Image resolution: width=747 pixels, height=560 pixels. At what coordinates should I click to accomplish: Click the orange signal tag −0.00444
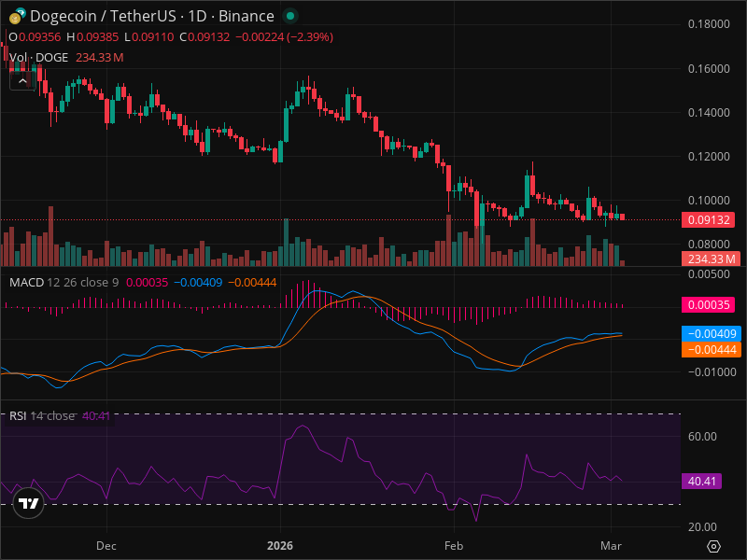tap(712, 349)
